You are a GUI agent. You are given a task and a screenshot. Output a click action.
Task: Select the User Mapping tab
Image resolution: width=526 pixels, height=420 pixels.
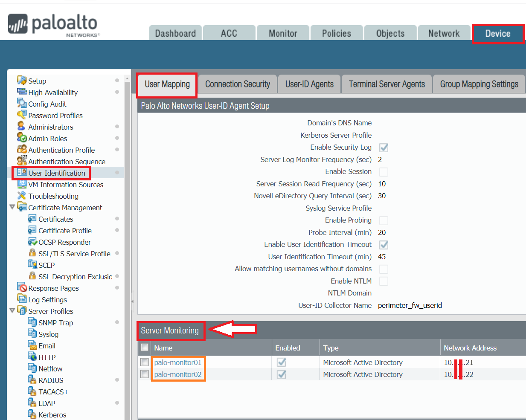tap(167, 84)
